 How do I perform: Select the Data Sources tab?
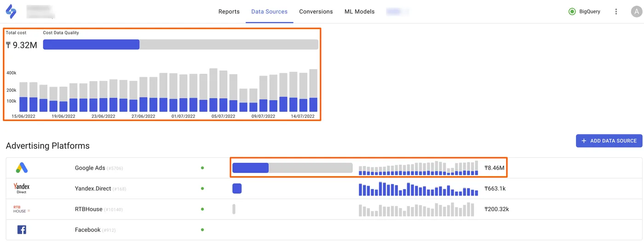[270, 12]
